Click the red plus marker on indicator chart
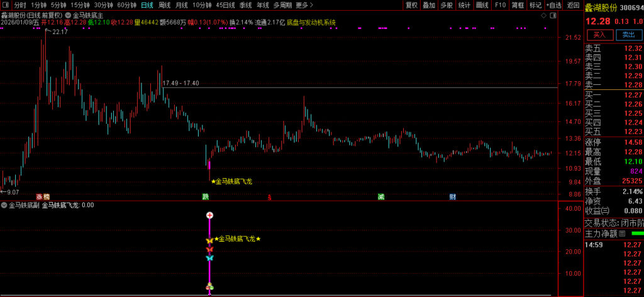644x297 pixels. click(209, 216)
